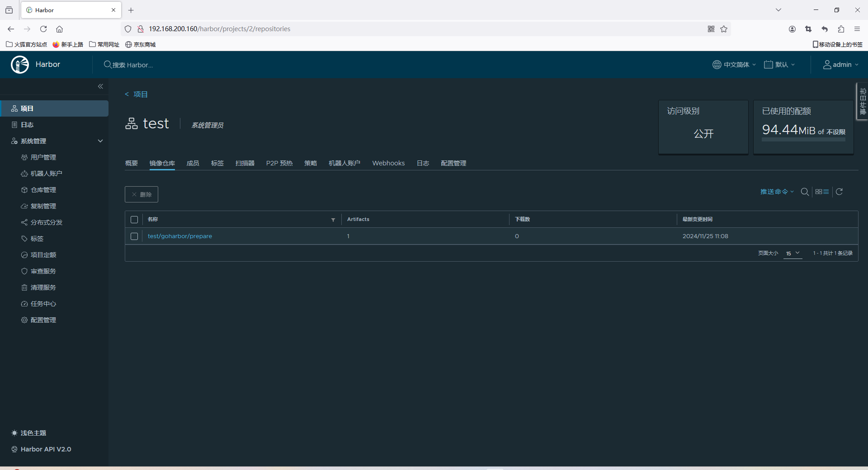The width and height of the screenshot is (868, 470).
Task: Click the name column filter icon
Action: click(333, 220)
